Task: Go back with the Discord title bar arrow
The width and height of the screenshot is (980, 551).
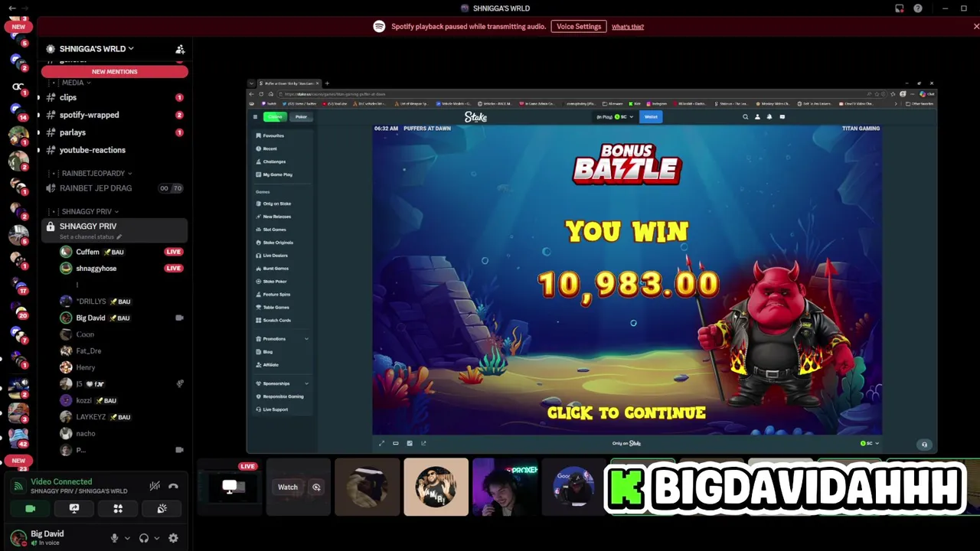Action: pyautogui.click(x=12, y=8)
